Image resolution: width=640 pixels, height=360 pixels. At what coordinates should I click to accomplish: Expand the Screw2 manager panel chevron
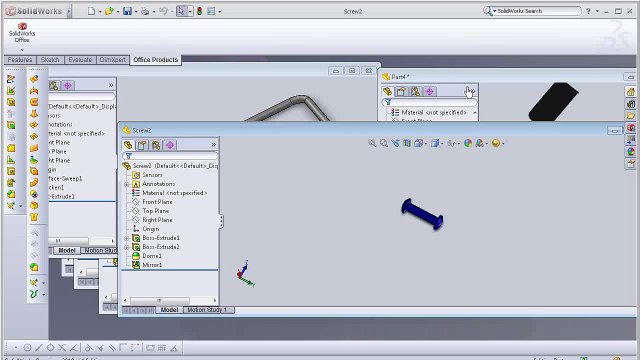213,145
